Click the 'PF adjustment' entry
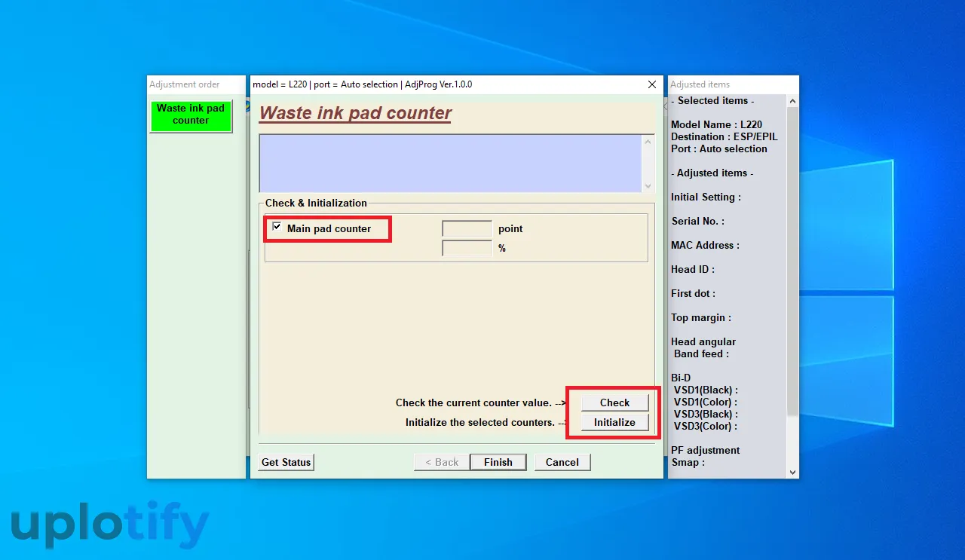 coord(706,450)
